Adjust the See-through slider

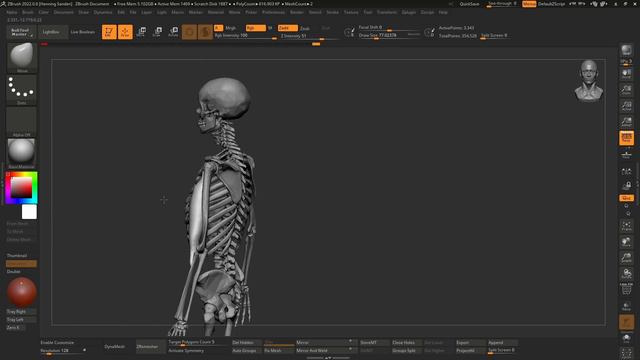(502, 4)
